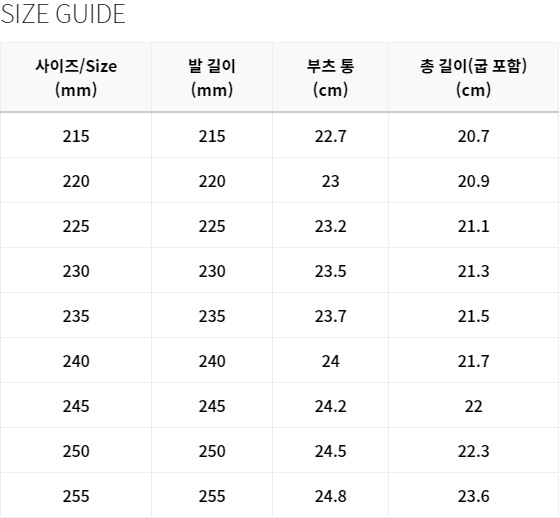Click the 부츠 통 (cm) column header
Viewport: 560px width, 518px height.
[x=330, y=78]
